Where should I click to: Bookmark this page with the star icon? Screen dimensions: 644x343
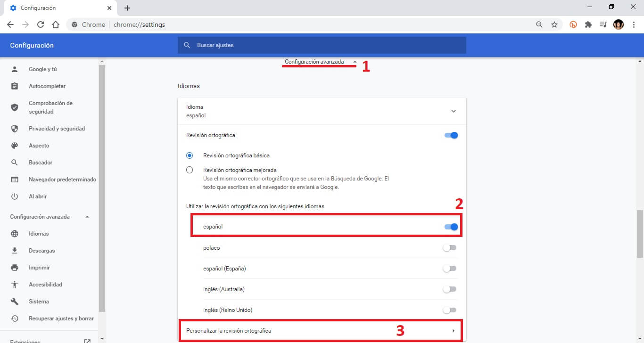554,24
